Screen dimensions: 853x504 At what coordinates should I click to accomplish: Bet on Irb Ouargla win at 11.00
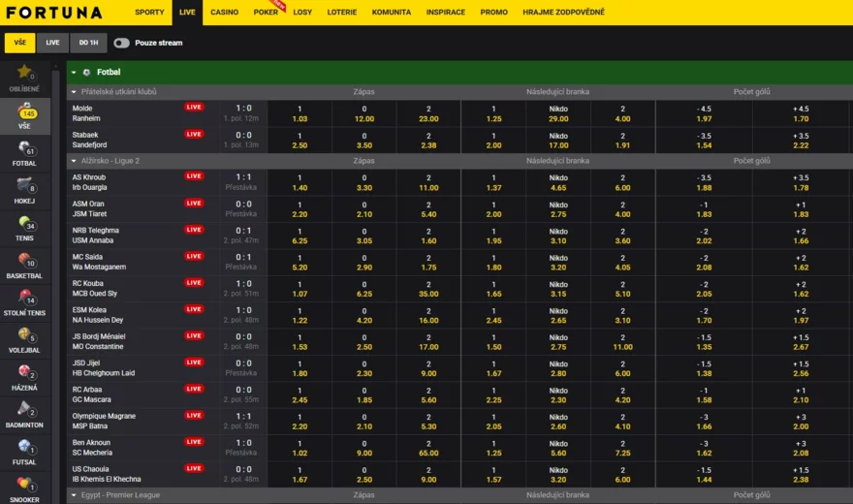click(x=428, y=182)
